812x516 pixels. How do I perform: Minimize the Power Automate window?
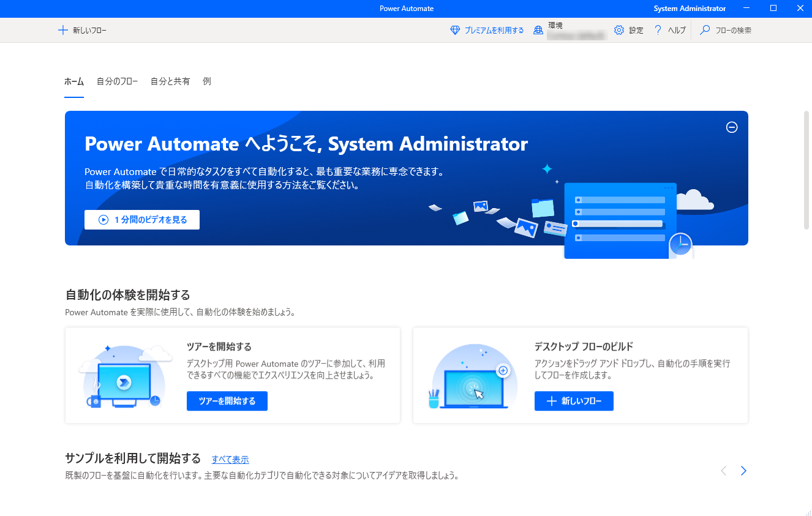point(746,9)
